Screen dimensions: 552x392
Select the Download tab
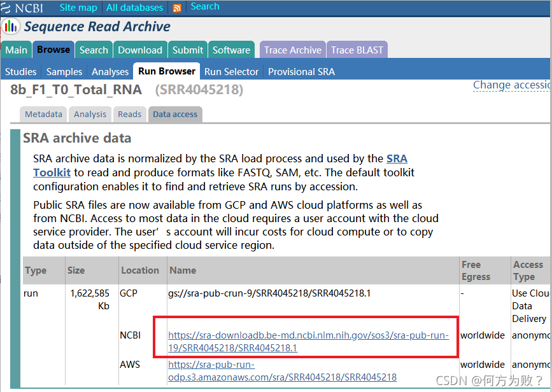click(x=139, y=50)
